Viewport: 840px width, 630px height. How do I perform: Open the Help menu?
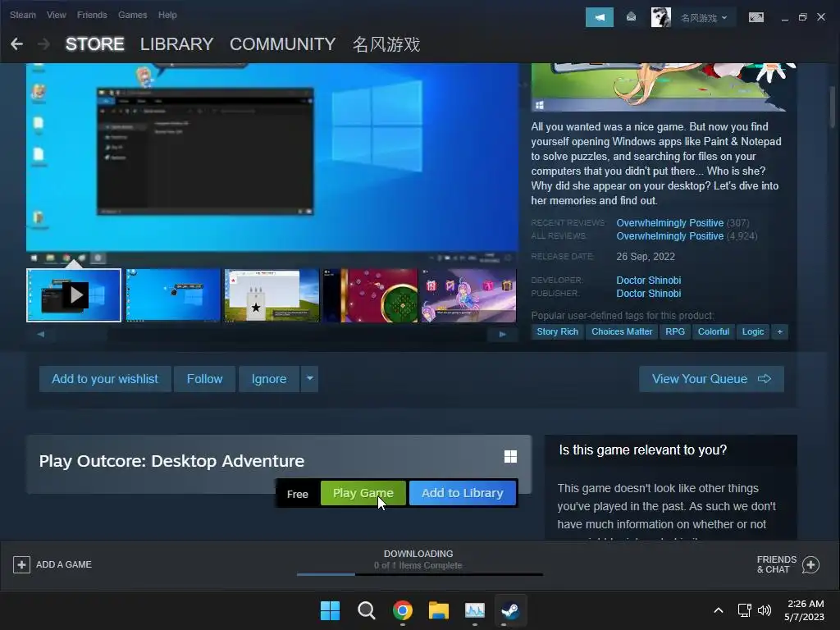[x=167, y=15]
